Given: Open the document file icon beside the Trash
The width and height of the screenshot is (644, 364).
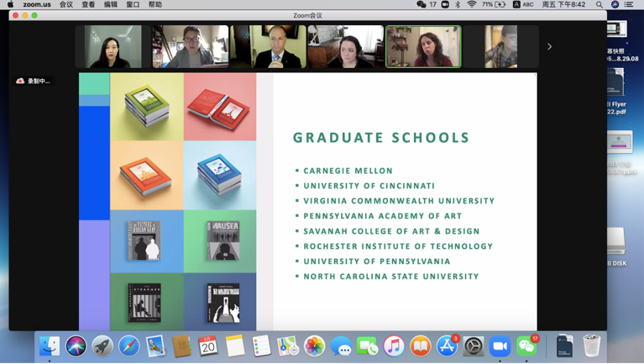Looking at the screenshot, I should [x=565, y=346].
